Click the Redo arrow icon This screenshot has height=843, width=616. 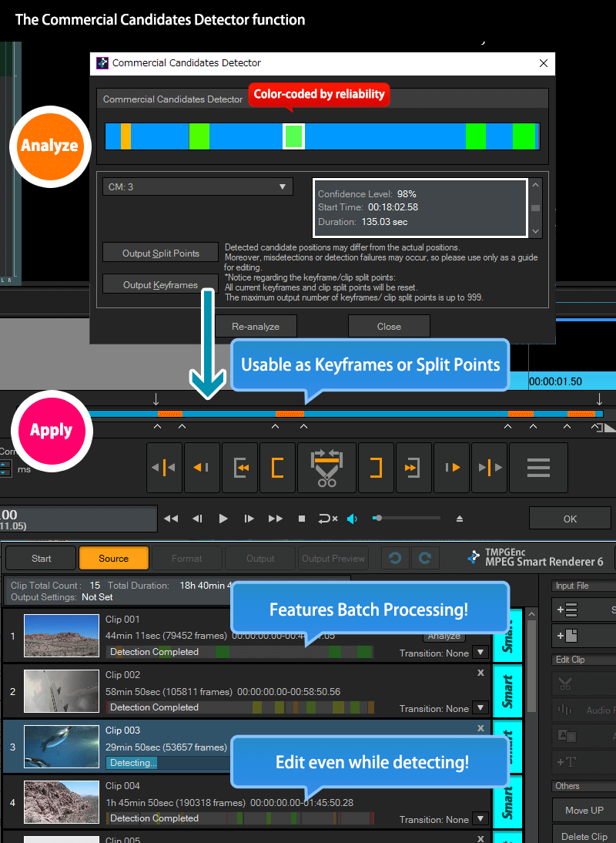tap(425, 559)
